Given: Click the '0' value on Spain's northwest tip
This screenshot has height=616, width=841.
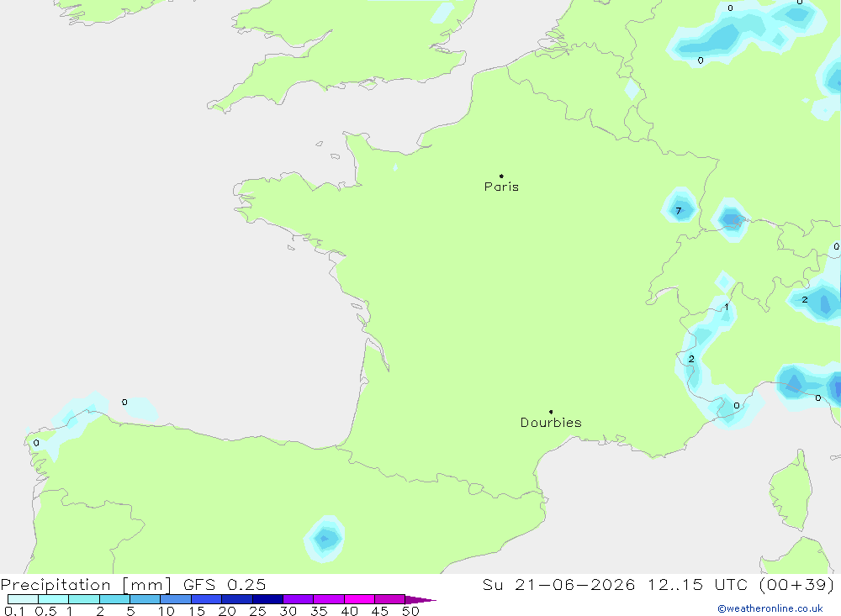Looking at the screenshot, I should pos(36,443).
